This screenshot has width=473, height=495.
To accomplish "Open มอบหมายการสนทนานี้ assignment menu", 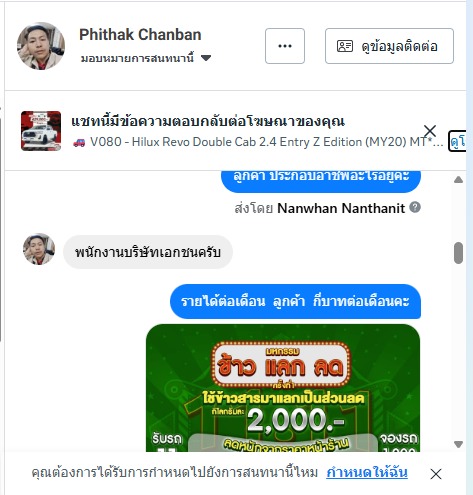I will (x=146, y=58).
